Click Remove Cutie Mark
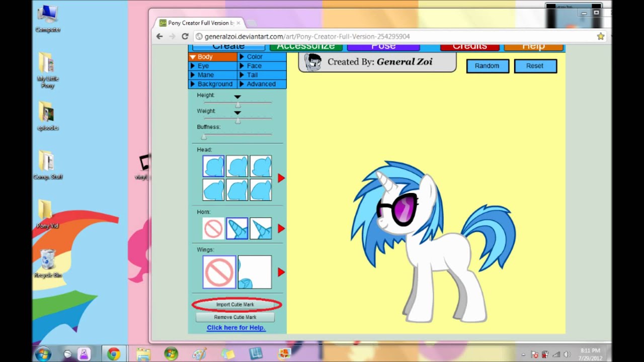This screenshot has height=362, width=644. (235, 317)
